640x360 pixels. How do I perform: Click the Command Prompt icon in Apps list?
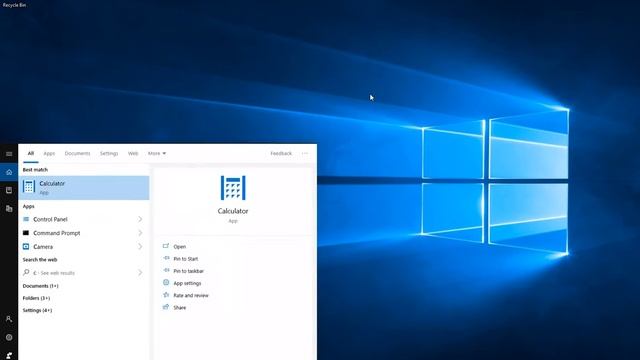(x=26, y=233)
